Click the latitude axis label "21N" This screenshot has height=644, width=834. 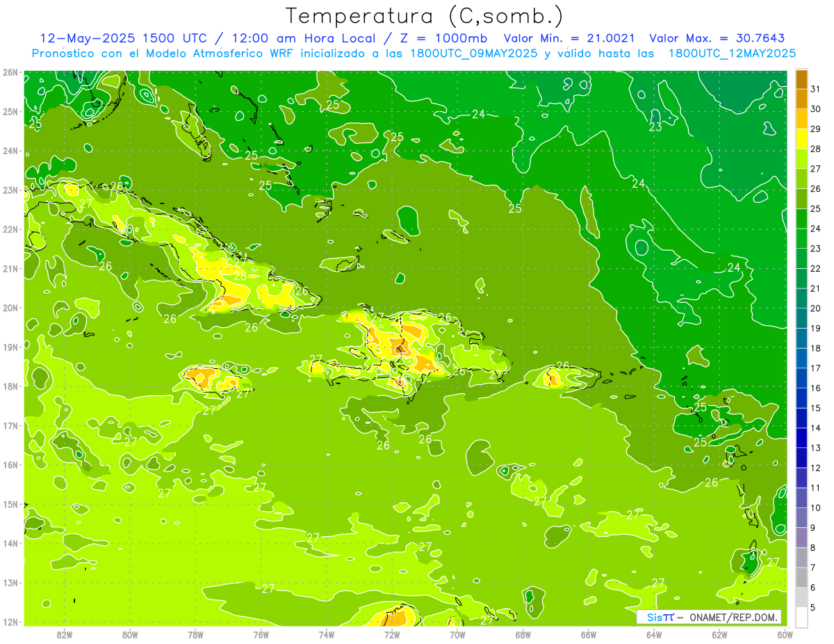[x=10, y=269]
